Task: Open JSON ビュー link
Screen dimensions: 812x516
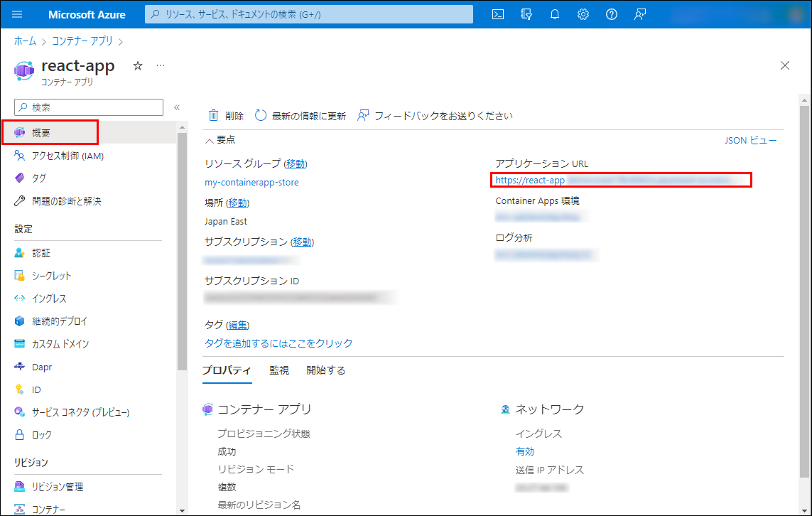Action: (x=750, y=141)
